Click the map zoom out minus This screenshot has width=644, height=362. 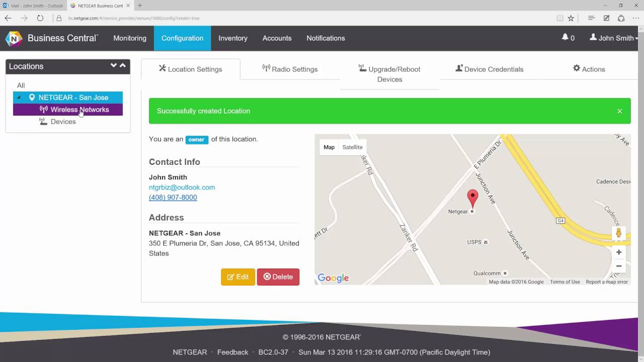coord(619,266)
